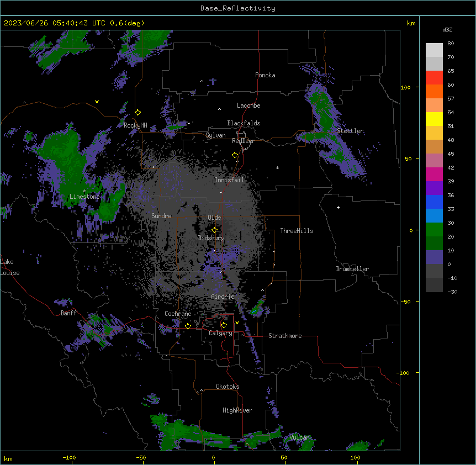Select the purple 39 dBZ legend swatch
The width and height of the screenshot is (476, 465).
coord(434,188)
